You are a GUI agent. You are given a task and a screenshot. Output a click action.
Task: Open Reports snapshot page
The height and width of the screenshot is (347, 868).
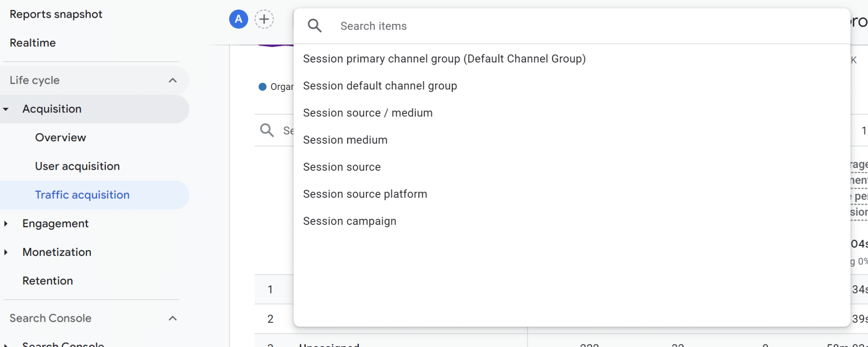[x=56, y=14]
